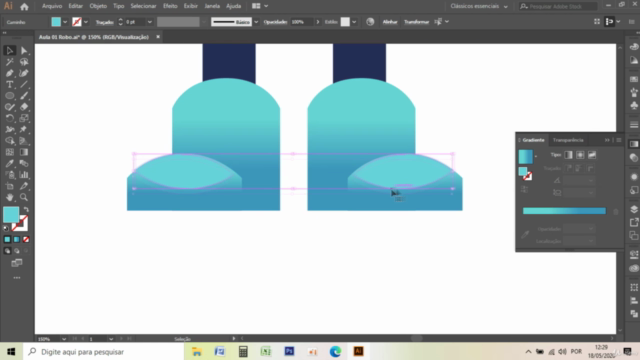Switch to the Transparência tab
The width and height of the screenshot is (640, 360).
(x=568, y=140)
